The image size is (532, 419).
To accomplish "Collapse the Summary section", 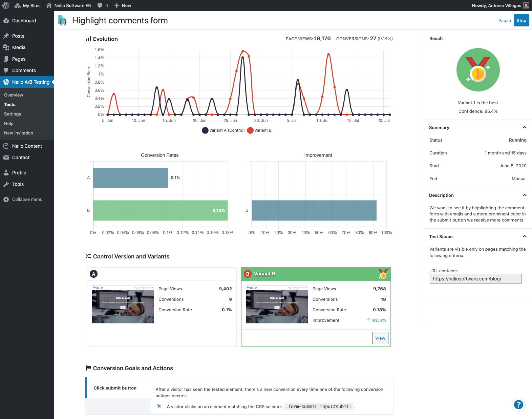I will 524,127.
